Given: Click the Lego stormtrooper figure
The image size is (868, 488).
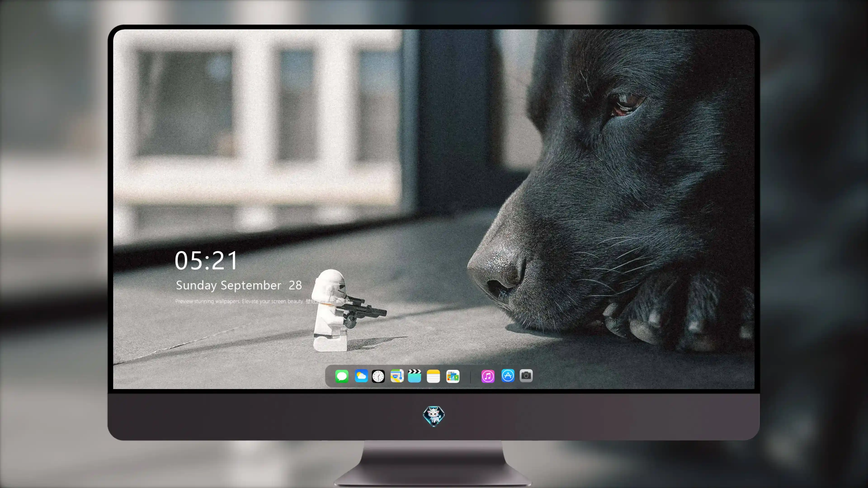Looking at the screenshot, I should tap(344, 310).
